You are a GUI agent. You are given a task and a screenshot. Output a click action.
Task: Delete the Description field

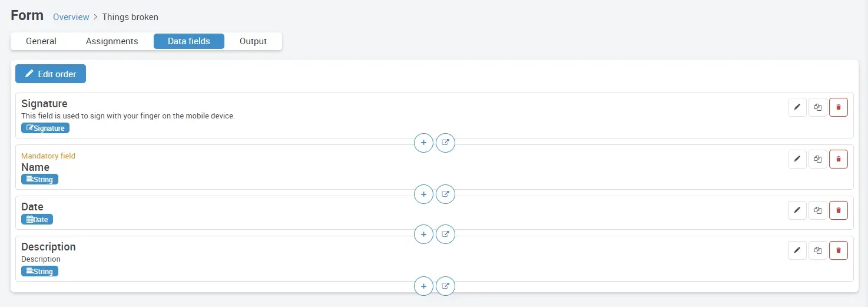coord(838,250)
